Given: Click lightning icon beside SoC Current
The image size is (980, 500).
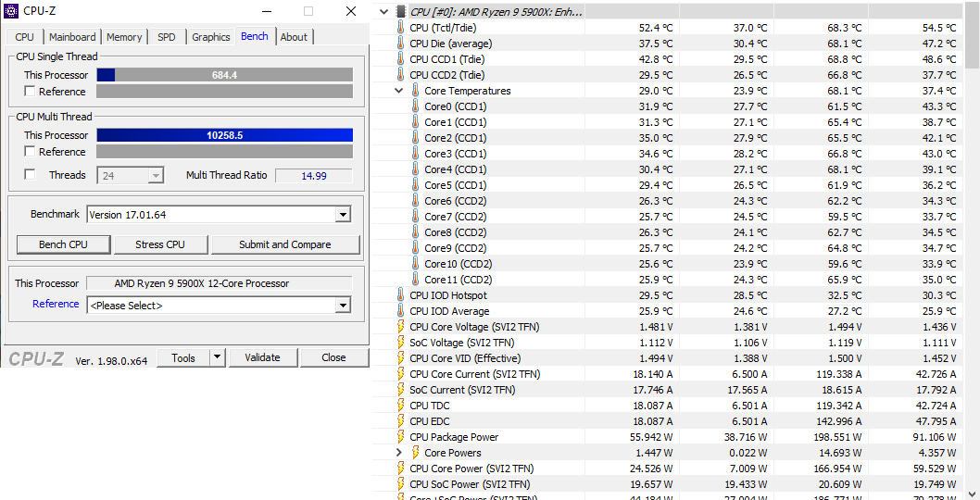Looking at the screenshot, I should click(x=401, y=390).
